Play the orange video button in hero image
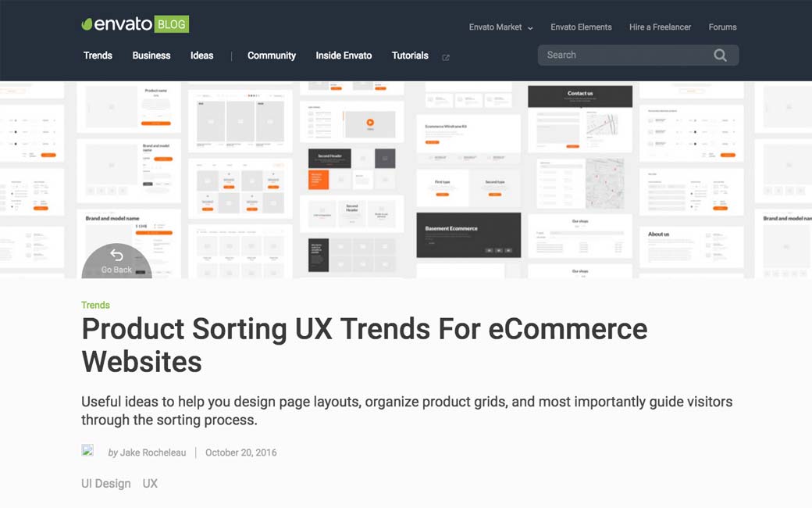The width and height of the screenshot is (812, 508). tap(370, 122)
